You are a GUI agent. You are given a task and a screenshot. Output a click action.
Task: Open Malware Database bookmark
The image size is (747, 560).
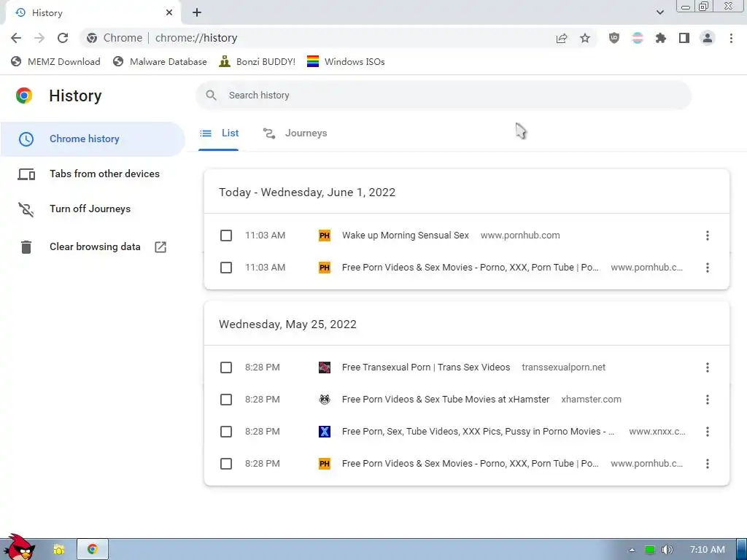pyautogui.click(x=160, y=62)
